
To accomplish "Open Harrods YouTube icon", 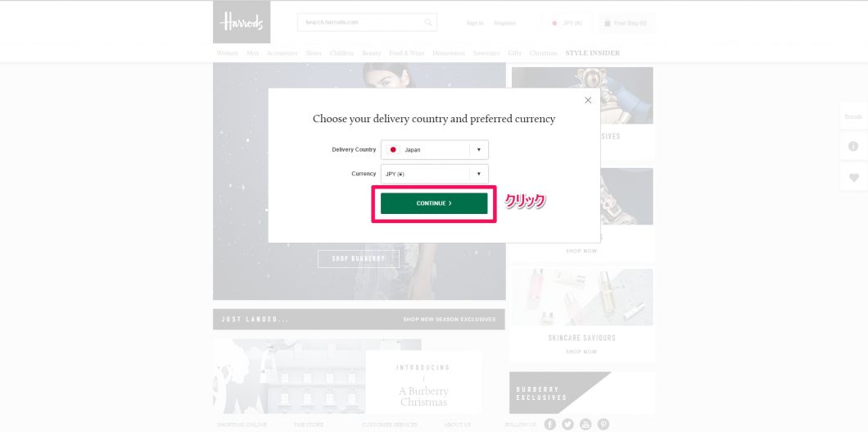I will [585, 425].
